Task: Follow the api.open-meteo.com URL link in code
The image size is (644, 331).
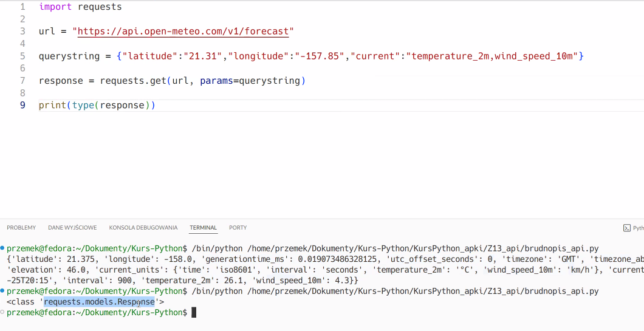Action: point(183,31)
